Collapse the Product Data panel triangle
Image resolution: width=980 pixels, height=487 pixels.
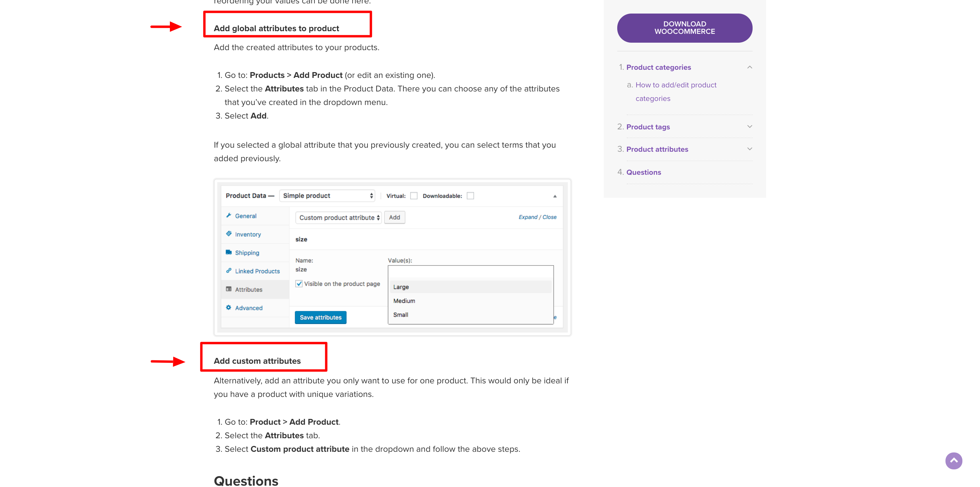pos(555,196)
